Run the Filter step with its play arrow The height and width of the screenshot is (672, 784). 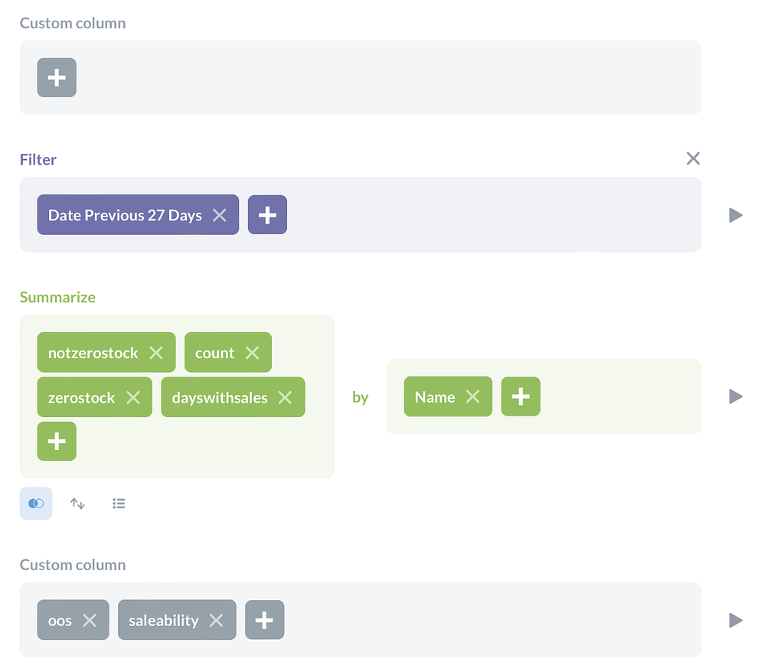735,215
